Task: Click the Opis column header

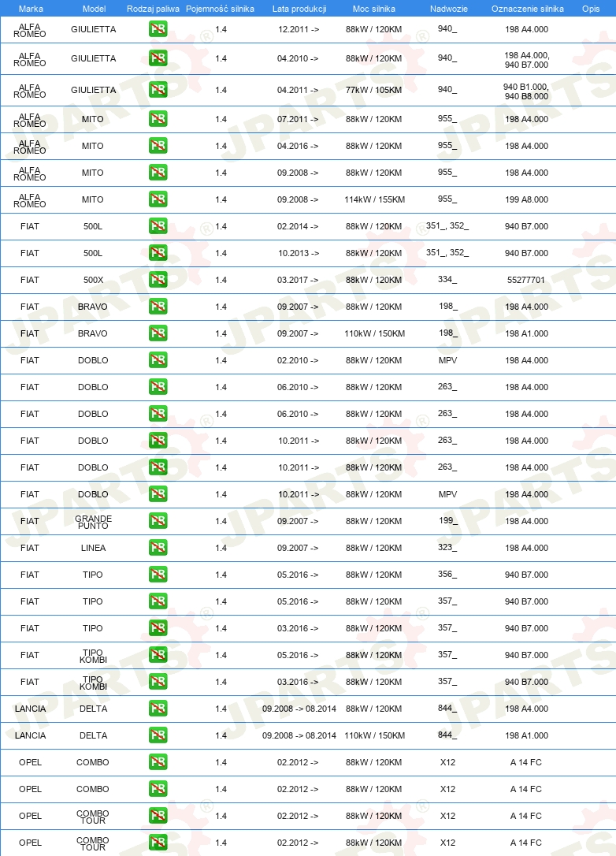Action: click(591, 9)
